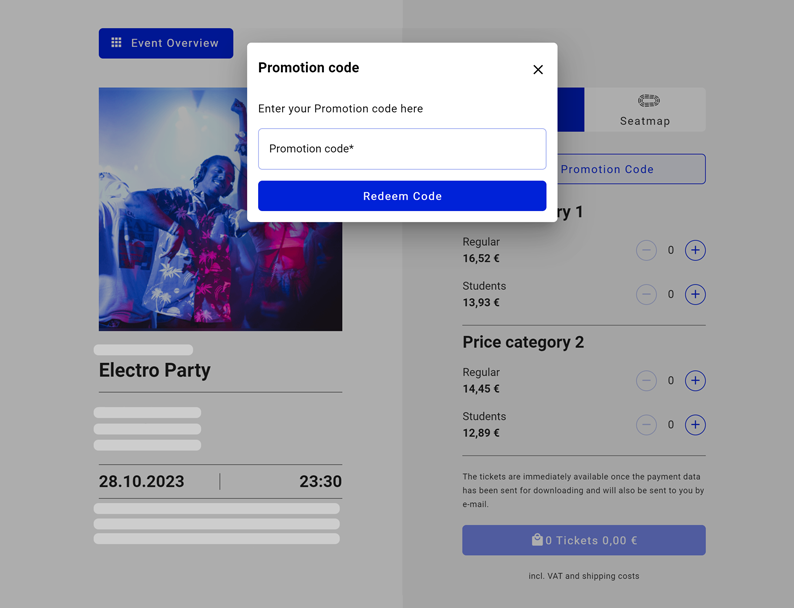Close the Promotion code dialog
Viewport: 794px width, 608px height.
point(538,70)
